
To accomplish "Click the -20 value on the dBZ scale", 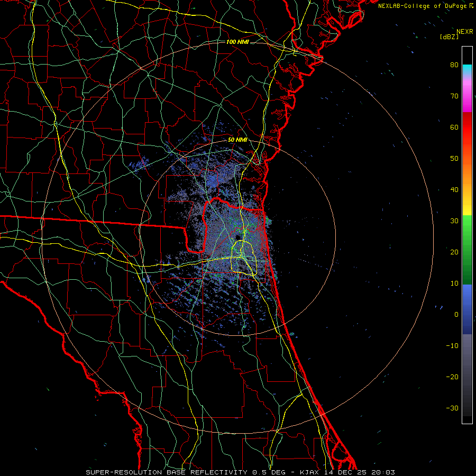I will tap(452, 377).
